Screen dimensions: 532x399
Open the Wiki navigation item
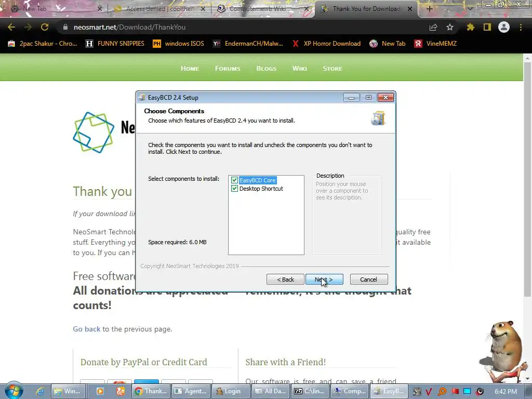[300, 69]
